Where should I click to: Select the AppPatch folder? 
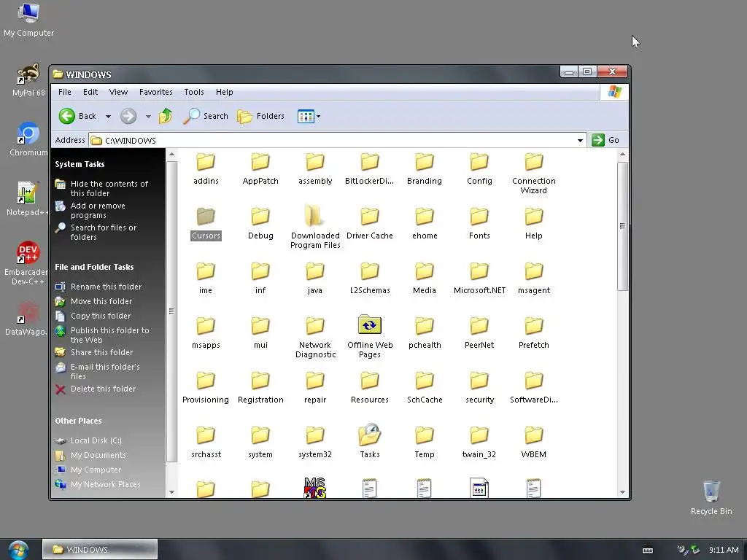point(260,168)
